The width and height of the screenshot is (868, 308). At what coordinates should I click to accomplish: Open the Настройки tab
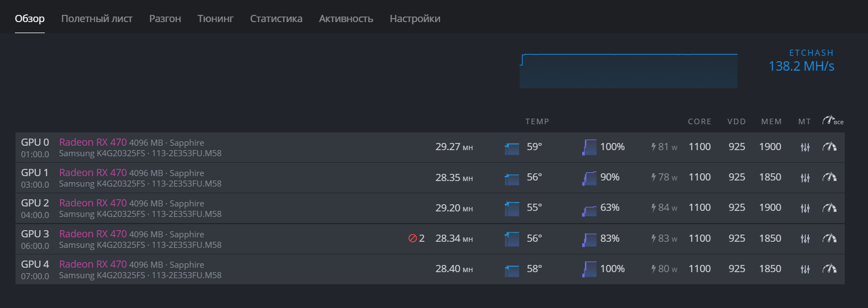[415, 19]
